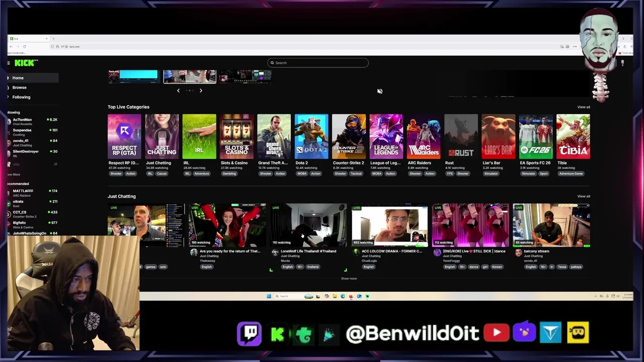Click the Kick logo

pyautogui.click(x=25, y=63)
